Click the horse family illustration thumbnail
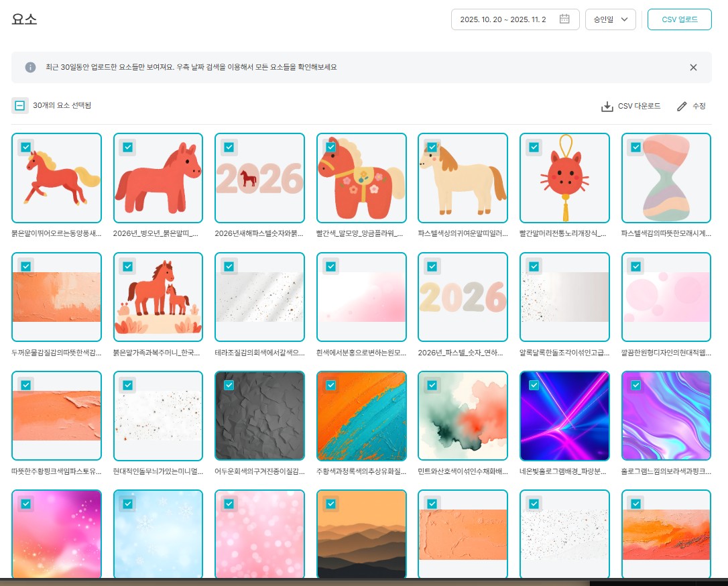 coord(158,297)
